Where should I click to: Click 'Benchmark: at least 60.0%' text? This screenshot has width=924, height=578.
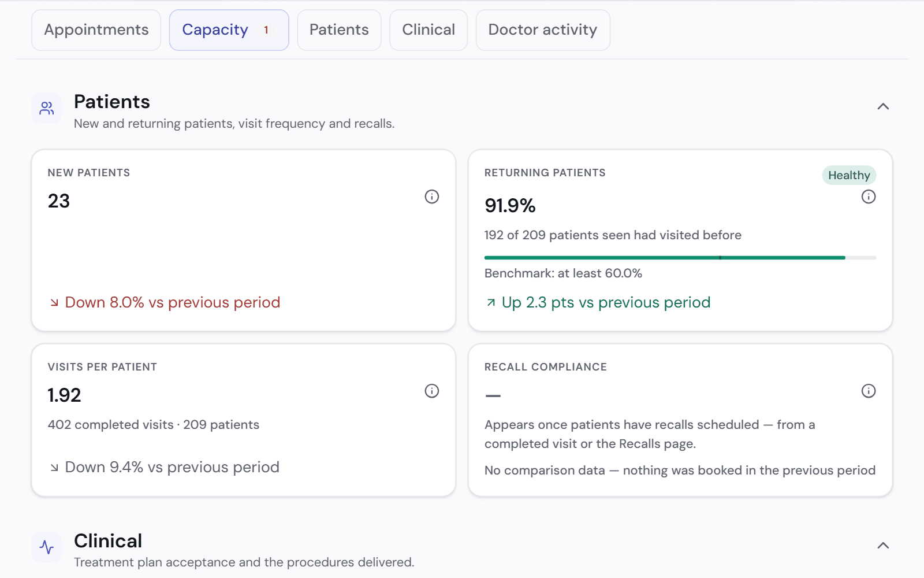tap(563, 273)
